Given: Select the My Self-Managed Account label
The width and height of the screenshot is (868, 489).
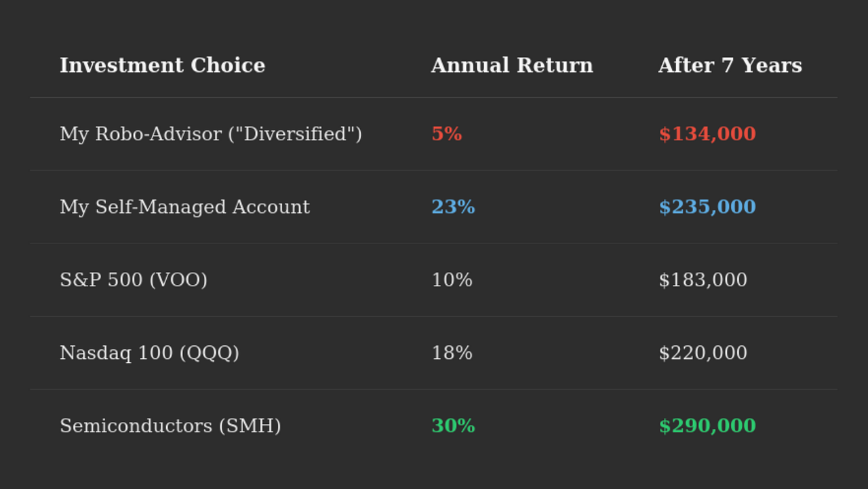Looking at the screenshot, I should coord(184,208).
